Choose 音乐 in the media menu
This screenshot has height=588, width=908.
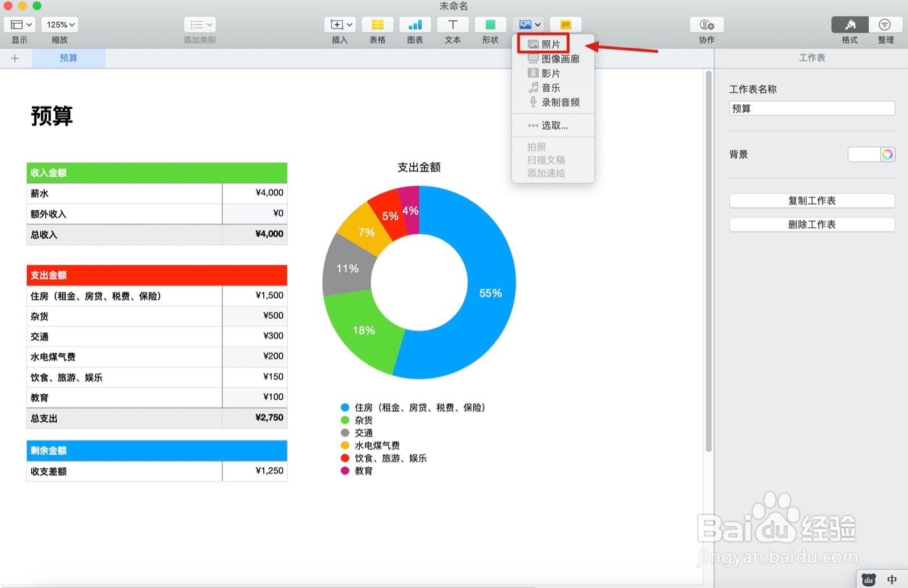(x=550, y=88)
